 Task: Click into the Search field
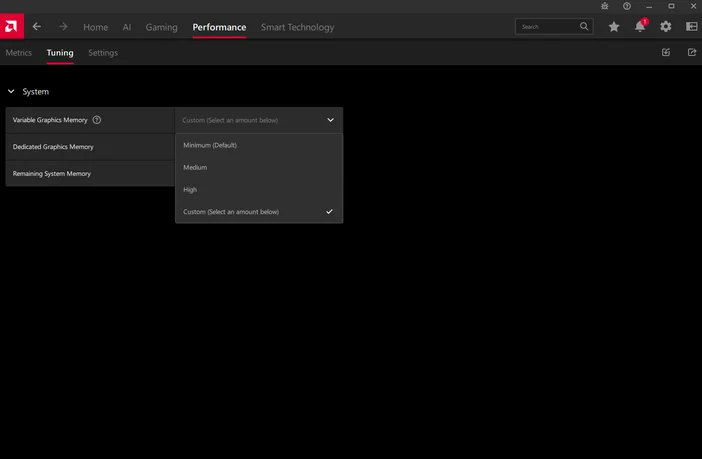pyautogui.click(x=548, y=27)
